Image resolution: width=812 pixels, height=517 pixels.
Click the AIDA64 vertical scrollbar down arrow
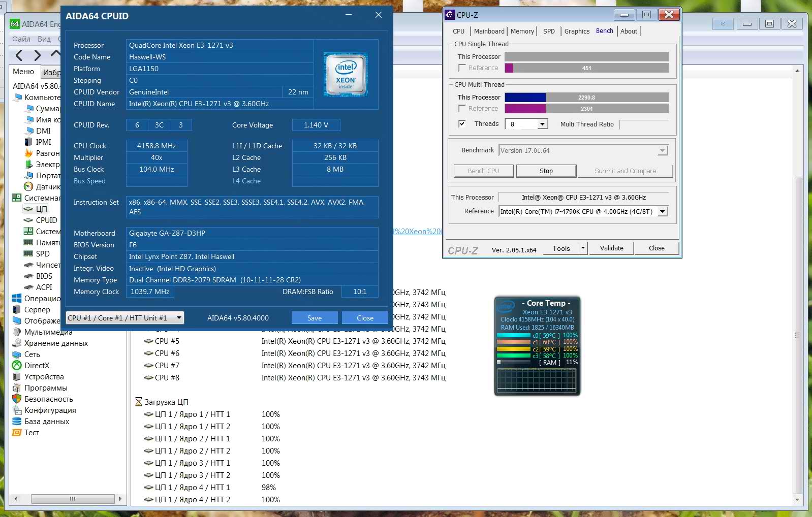click(x=797, y=500)
